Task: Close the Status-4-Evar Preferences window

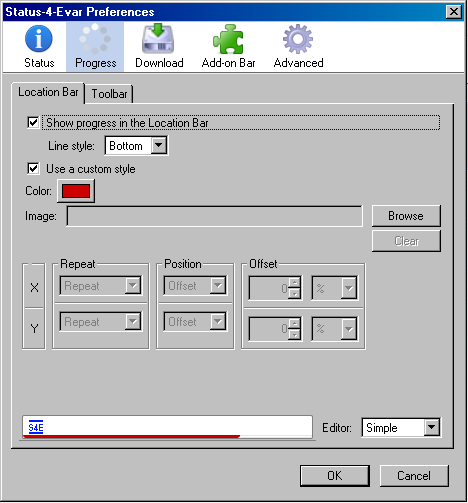Action: pos(454,12)
